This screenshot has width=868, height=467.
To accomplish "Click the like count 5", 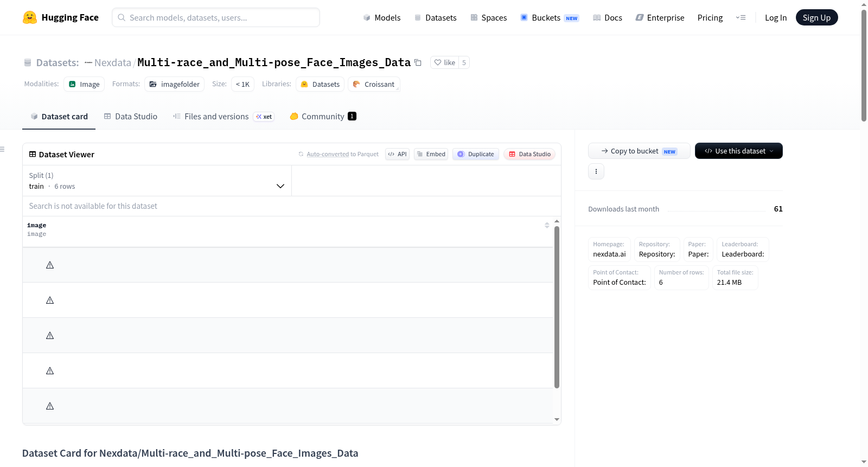I will [x=464, y=62].
